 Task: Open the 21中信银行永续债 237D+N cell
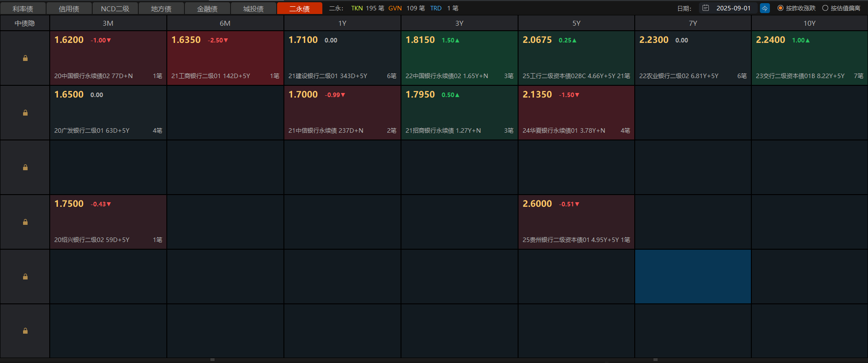point(342,112)
